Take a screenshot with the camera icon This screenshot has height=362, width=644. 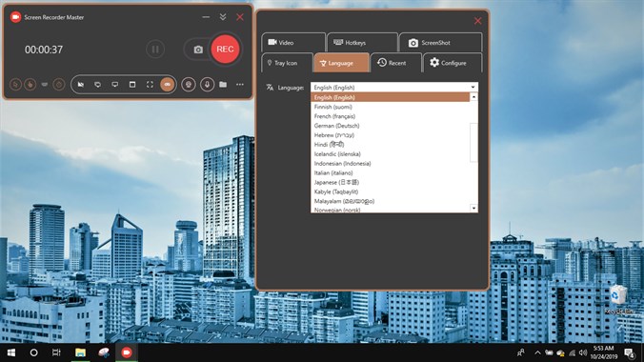[198, 50]
